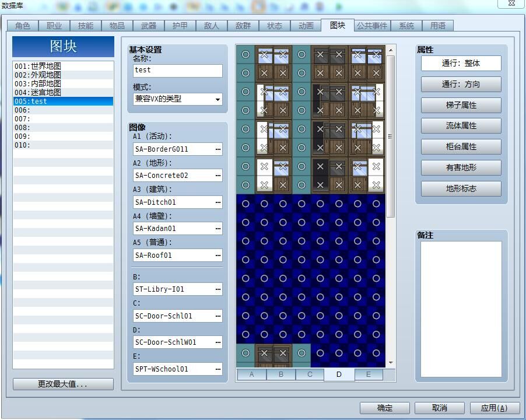Switch to the 系统 tab
The width and height of the screenshot is (526, 420).
[x=406, y=26]
